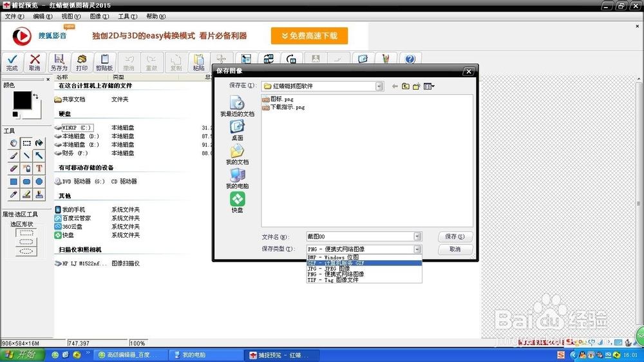
Task: Open the view menu dropdown in save dialog
Action: pyautogui.click(x=429, y=86)
